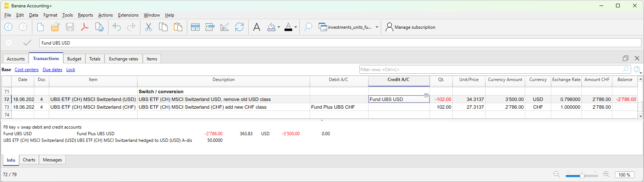
Task: Select the Base view
Action: (6, 70)
